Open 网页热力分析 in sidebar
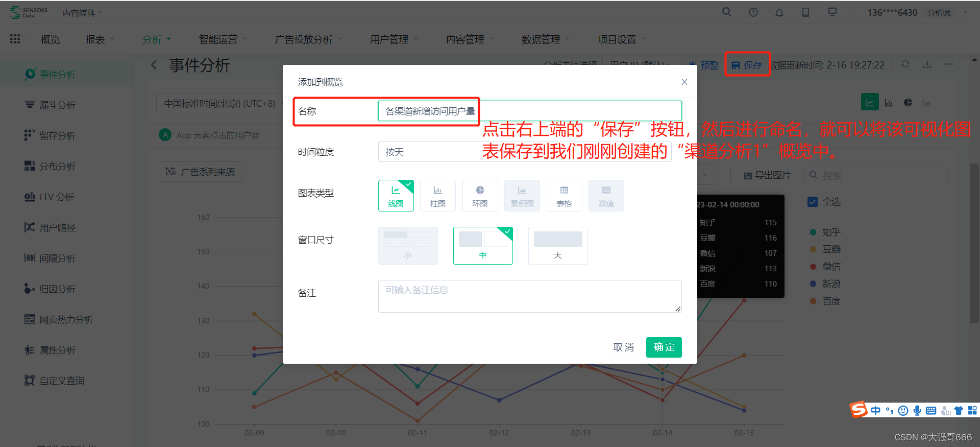Screen dimensions: 980x447 tap(66, 319)
